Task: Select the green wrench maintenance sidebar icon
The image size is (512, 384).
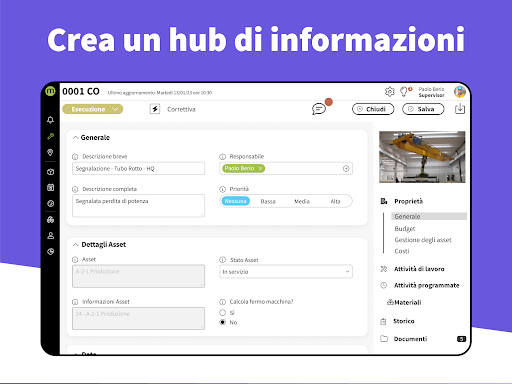Action: click(x=50, y=136)
